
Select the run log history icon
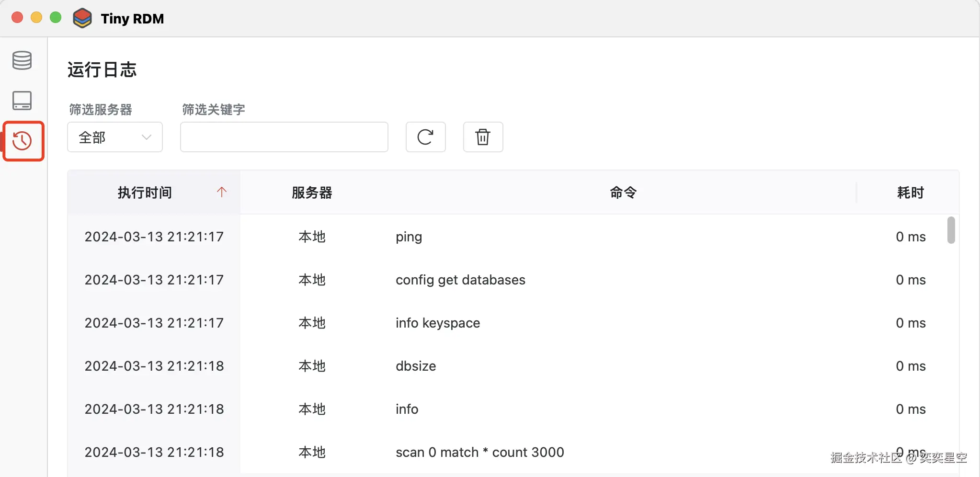click(x=23, y=141)
